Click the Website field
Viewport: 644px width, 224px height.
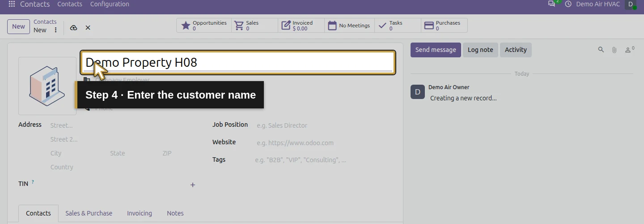[x=325, y=143]
